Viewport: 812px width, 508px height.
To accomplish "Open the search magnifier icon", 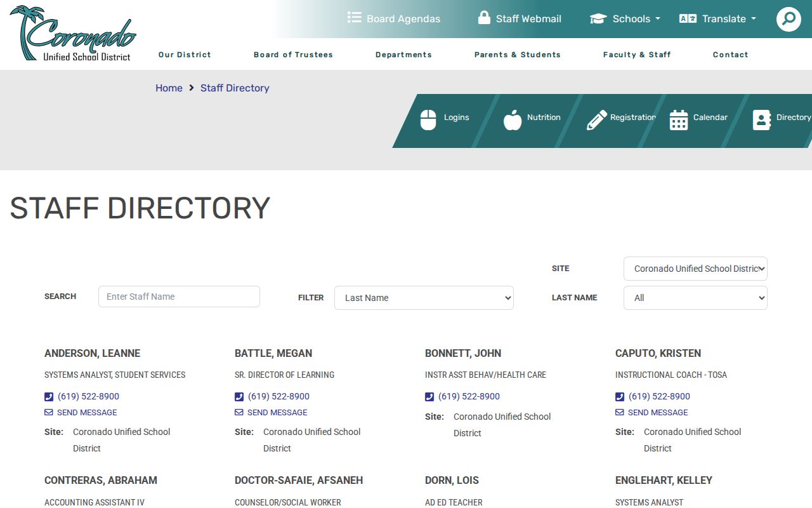I will pyautogui.click(x=789, y=19).
